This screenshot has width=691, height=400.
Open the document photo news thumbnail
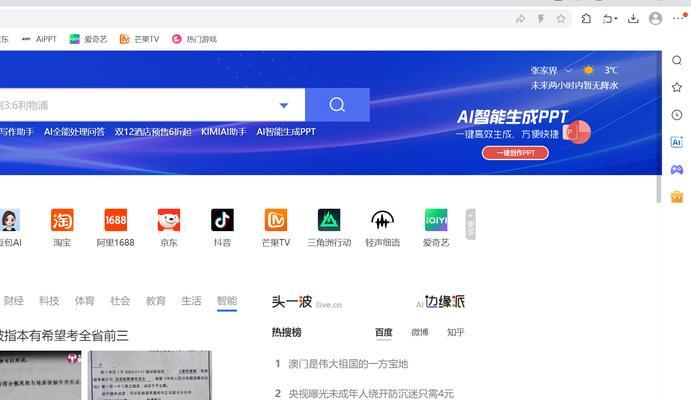click(150, 375)
